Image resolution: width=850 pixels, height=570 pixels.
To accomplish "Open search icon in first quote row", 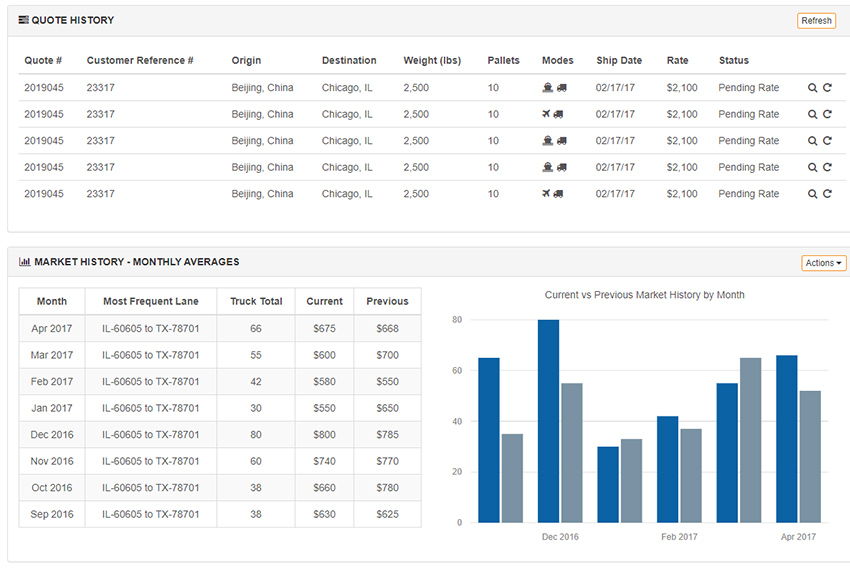I will [812, 87].
